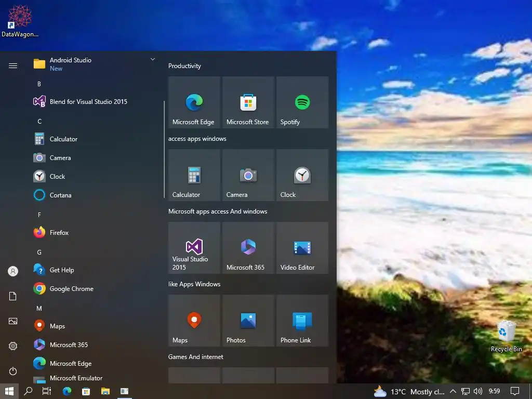
Task: Open the Microsoft Edge tile under Productivity
Action: point(194,102)
